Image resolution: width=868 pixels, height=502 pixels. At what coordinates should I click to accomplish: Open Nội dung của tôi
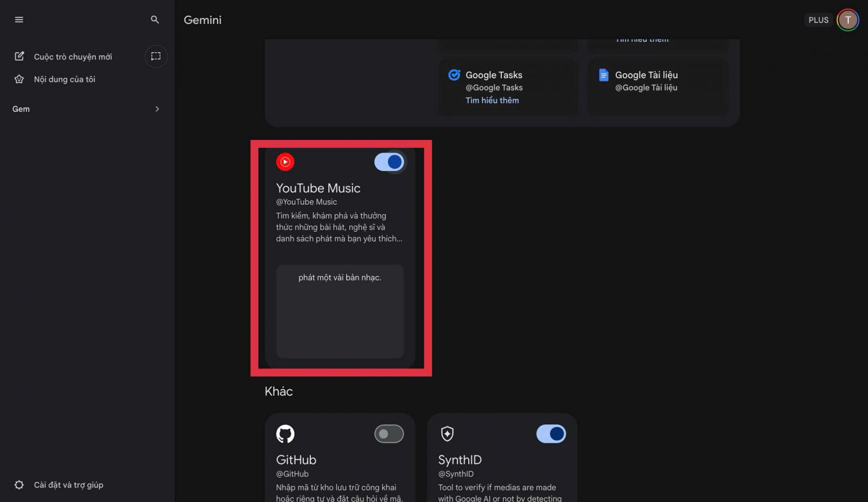64,79
